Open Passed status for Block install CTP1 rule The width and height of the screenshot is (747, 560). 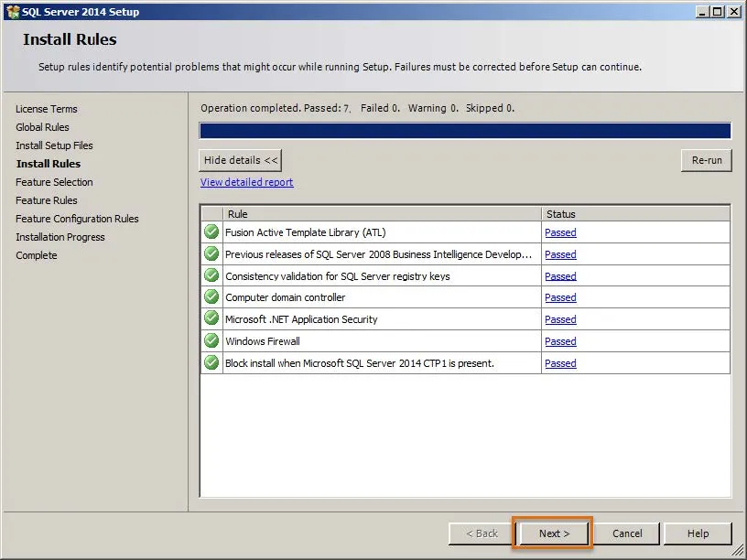click(x=560, y=363)
